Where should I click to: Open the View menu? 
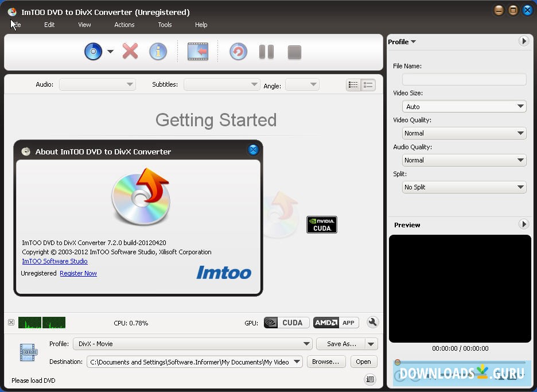point(84,25)
